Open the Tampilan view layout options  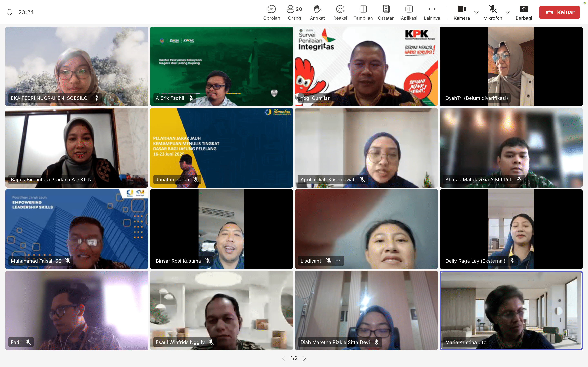click(x=363, y=12)
